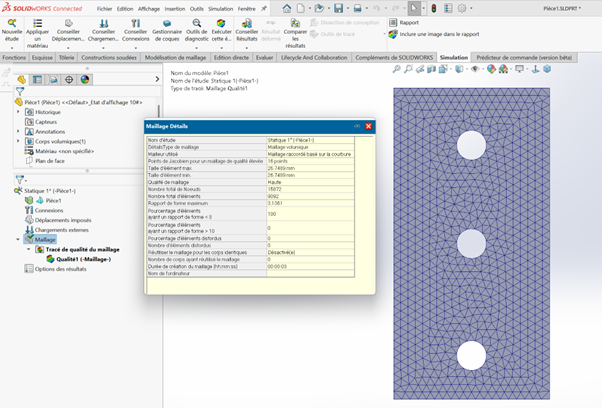Open the Options gear dropdown arrow

click(471, 8)
